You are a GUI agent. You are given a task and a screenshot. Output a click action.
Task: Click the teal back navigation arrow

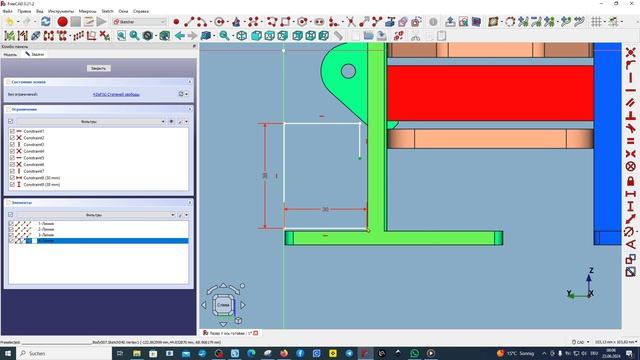click(180, 36)
